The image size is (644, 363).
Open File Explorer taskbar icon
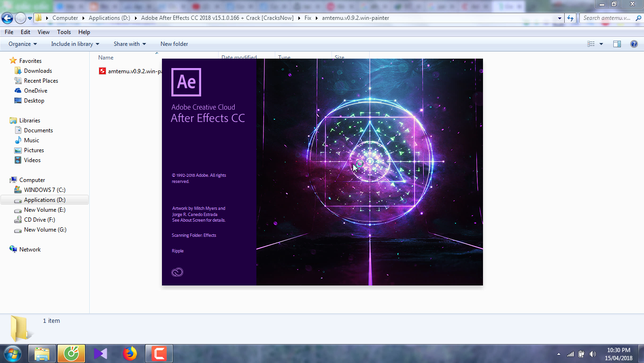click(42, 354)
